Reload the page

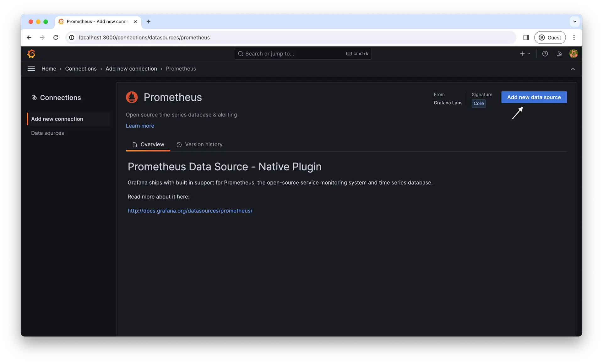click(x=56, y=38)
